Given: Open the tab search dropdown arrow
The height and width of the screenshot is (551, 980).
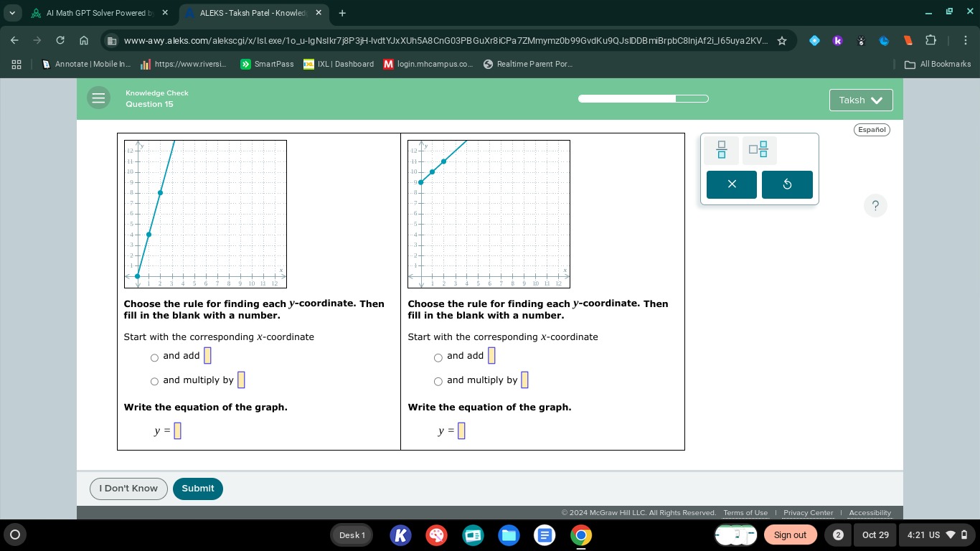Looking at the screenshot, I should 14,13.
